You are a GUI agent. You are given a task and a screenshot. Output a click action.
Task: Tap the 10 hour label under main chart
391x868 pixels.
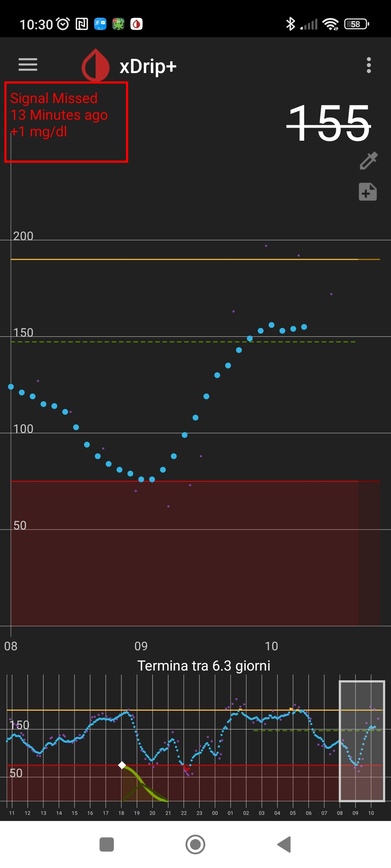click(x=272, y=646)
